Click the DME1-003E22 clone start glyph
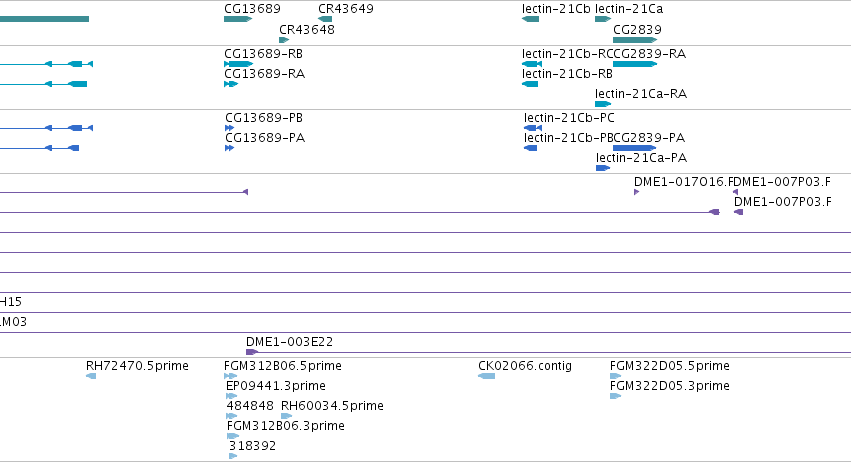This screenshot has height=462, width=851. tap(252, 352)
